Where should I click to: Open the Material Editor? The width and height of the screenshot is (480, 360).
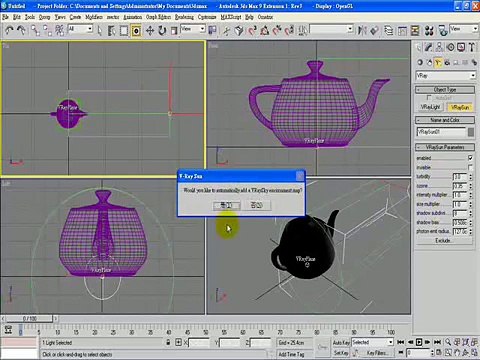[429, 31]
